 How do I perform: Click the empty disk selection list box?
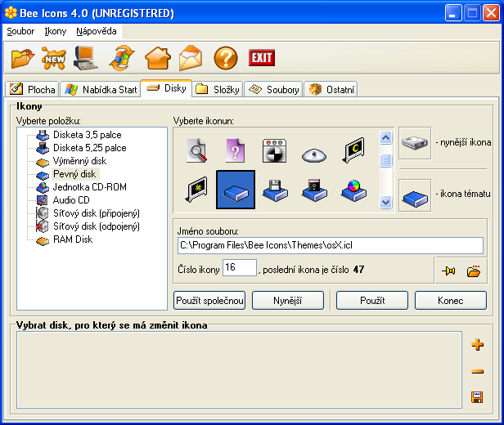coord(240,370)
